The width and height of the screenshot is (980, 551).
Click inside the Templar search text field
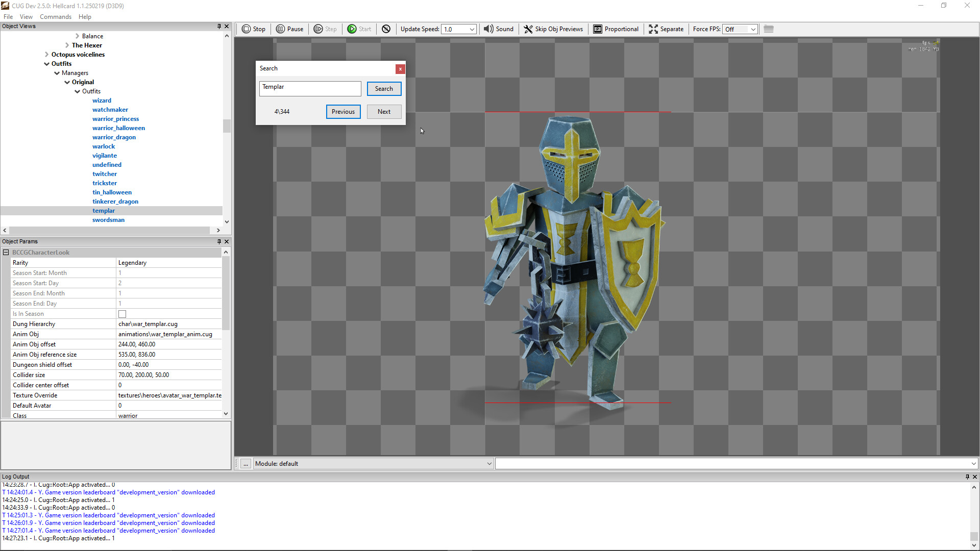pos(310,88)
